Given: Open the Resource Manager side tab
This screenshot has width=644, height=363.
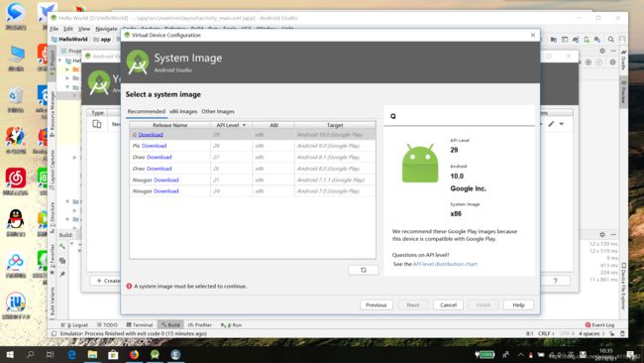Looking at the screenshot, I should point(53,113).
